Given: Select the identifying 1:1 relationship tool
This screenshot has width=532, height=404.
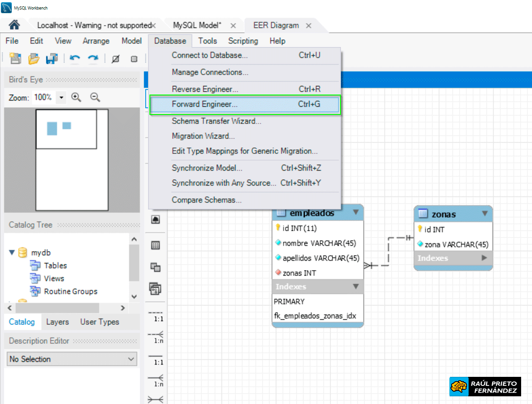Looking at the screenshot, I should (x=156, y=359).
